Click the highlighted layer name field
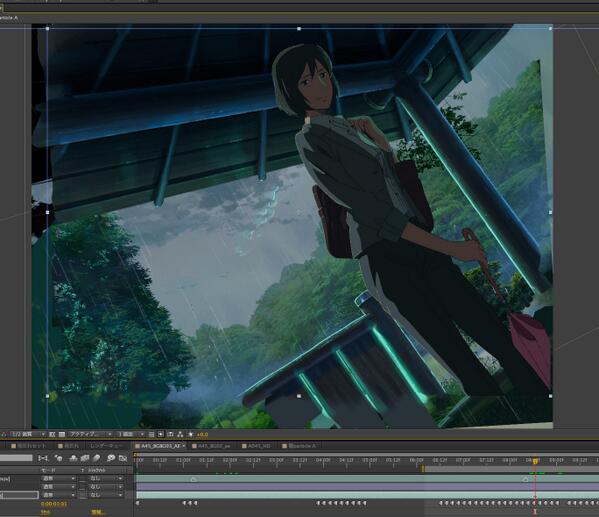 [x=19, y=495]
